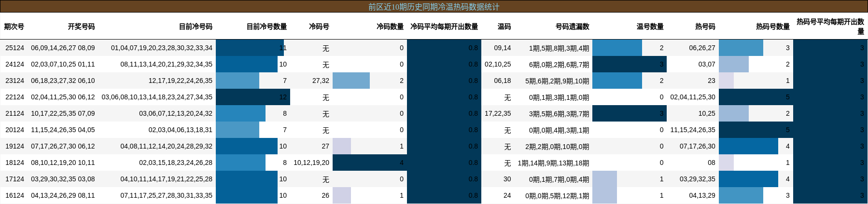
Task: Click draw numbers 06,09,14,26,27 08,09
Action: click(x=63, y=48)
